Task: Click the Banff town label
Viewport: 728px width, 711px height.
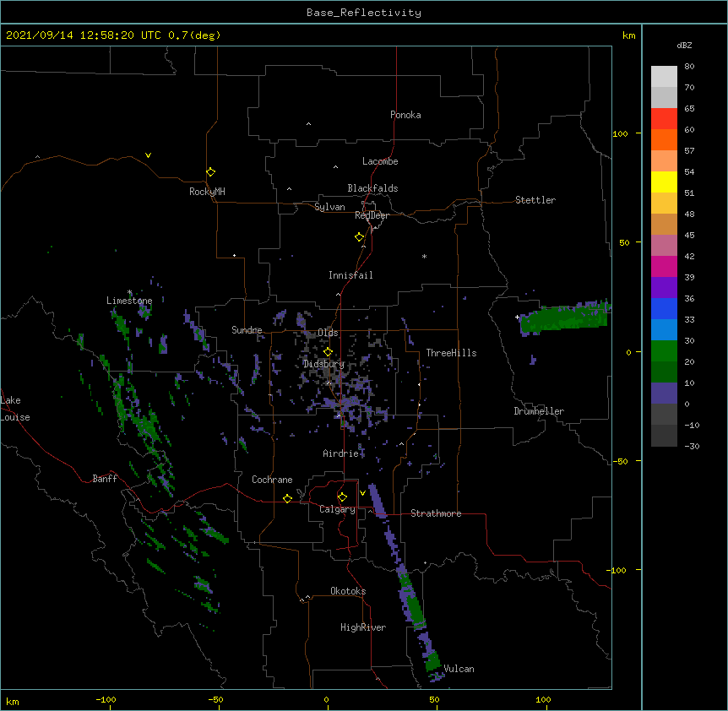Action: tap(105, 479)
